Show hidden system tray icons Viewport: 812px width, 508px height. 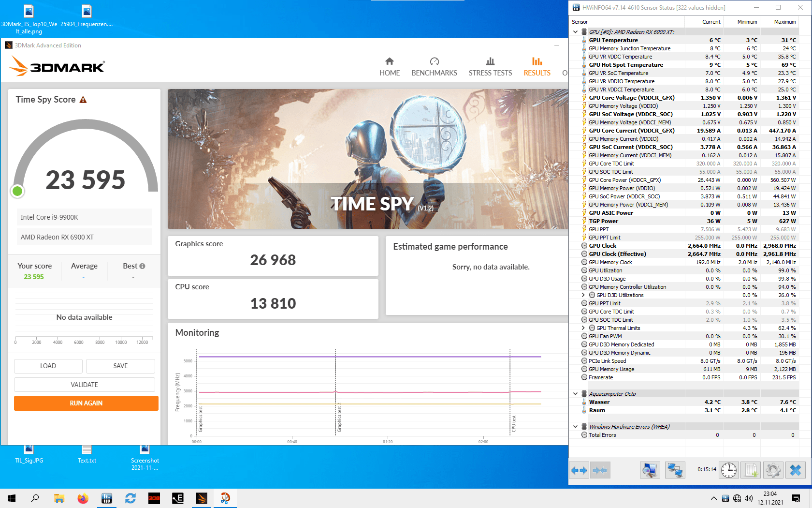713,498
